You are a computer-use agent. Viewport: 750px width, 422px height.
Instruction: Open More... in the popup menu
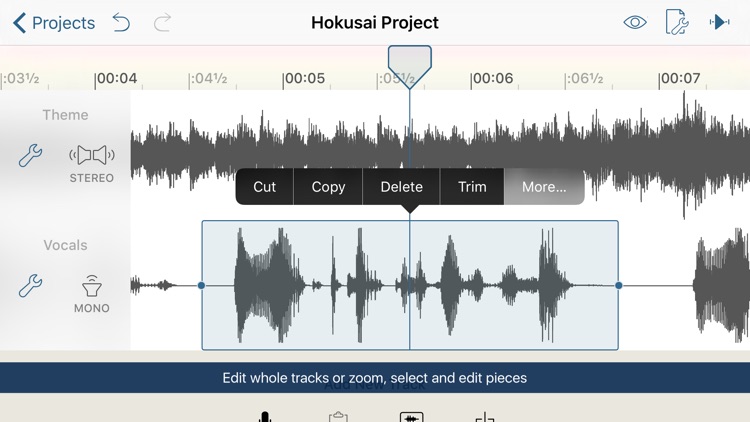tap(544, 187)
